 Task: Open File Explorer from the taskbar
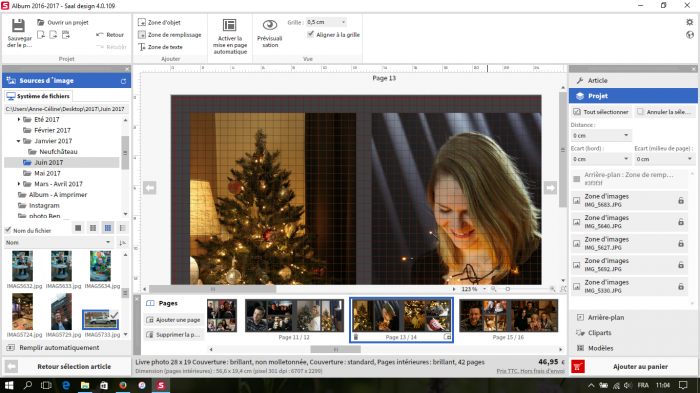[85, 385]
